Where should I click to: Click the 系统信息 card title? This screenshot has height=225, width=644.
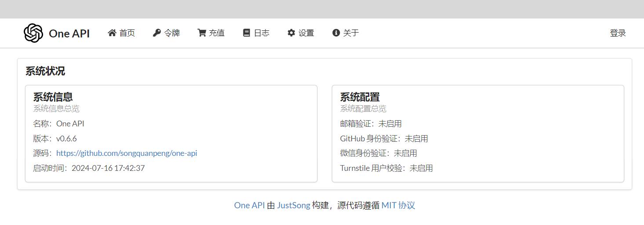(x=53, y=97)
